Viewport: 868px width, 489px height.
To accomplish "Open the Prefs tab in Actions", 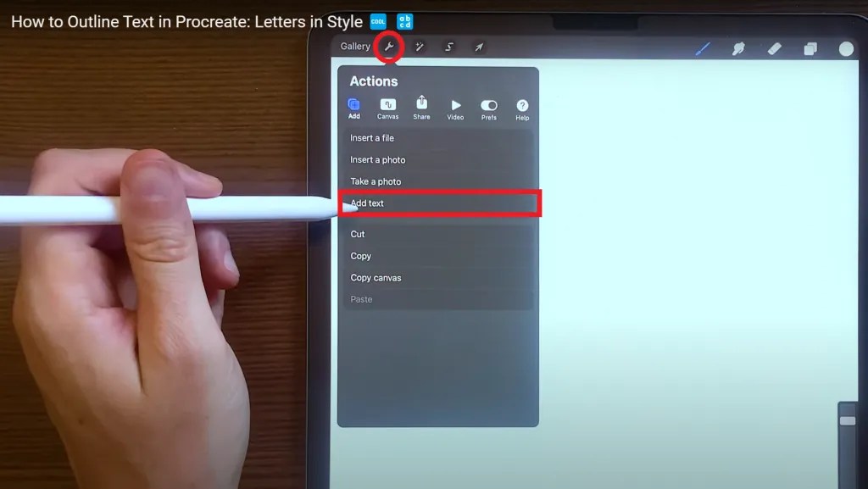I will tap(489, 106).
